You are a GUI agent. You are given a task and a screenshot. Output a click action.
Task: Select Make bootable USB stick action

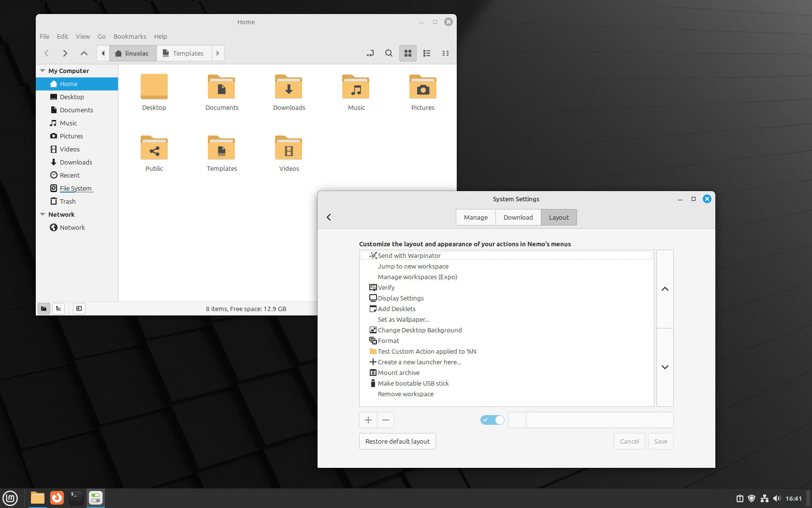(x=507, y=383)
